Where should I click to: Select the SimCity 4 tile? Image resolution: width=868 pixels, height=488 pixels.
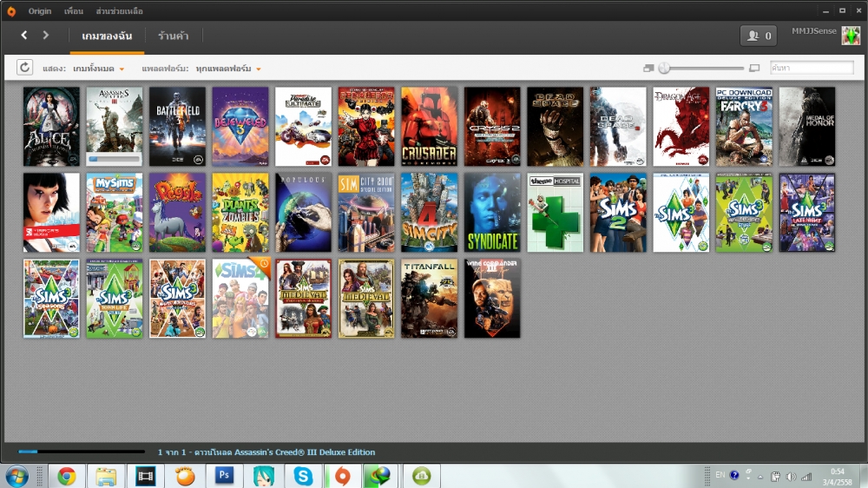click(x=429, y=213)
